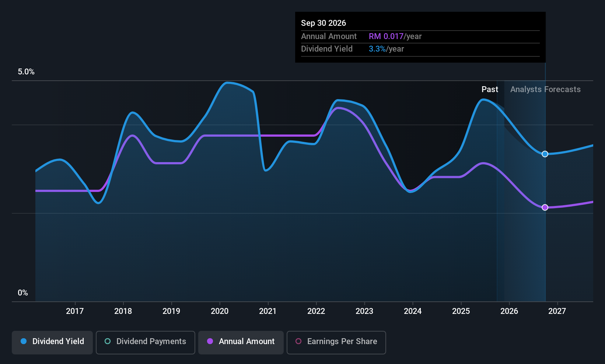Click the blue Dividend Yield legend dot

point(24,341)
